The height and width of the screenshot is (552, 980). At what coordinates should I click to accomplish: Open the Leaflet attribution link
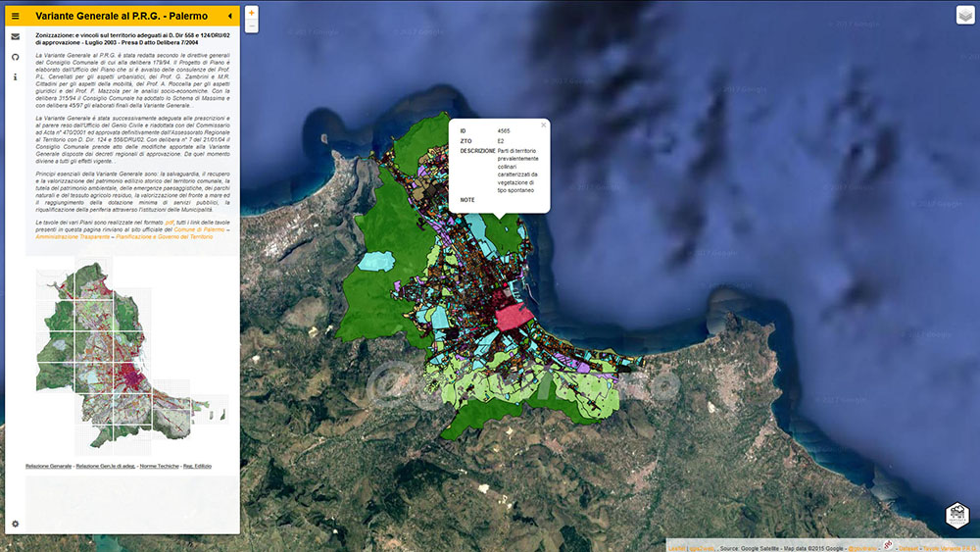point(676,548)
